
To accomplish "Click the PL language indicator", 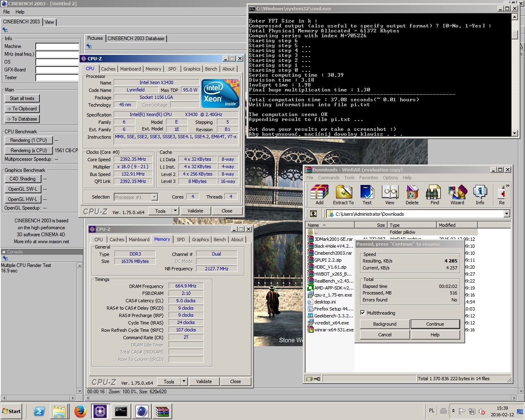I will click(431, 410).
